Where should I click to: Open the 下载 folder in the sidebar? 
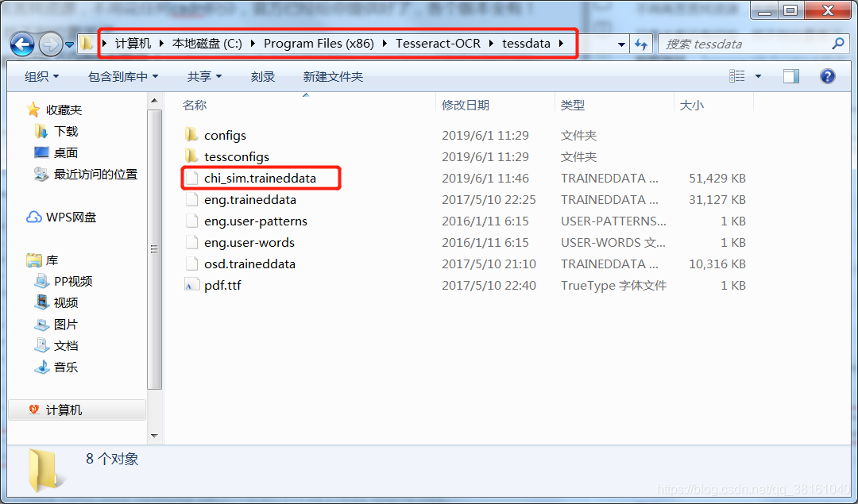click(x=66, y=131)
